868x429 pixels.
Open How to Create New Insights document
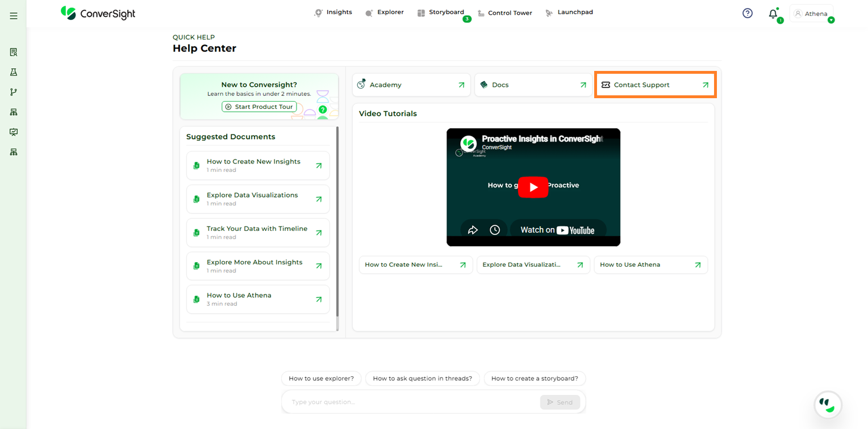258,165
